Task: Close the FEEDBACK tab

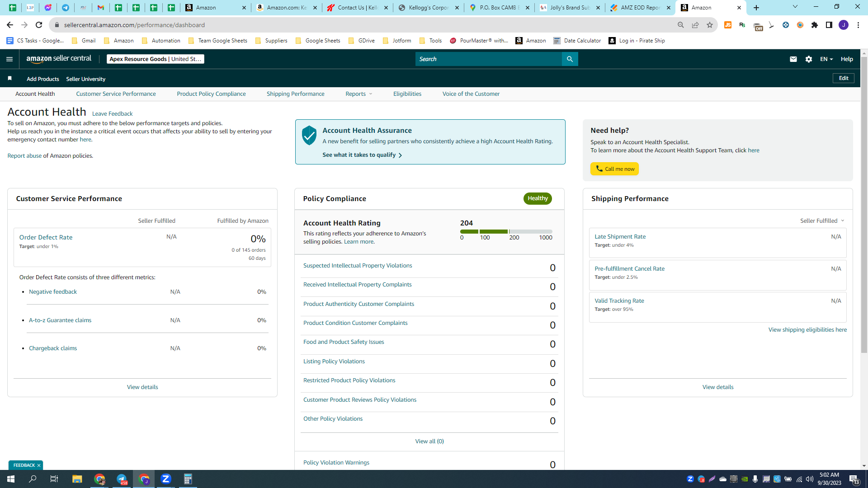Action: tap(39, 465)
